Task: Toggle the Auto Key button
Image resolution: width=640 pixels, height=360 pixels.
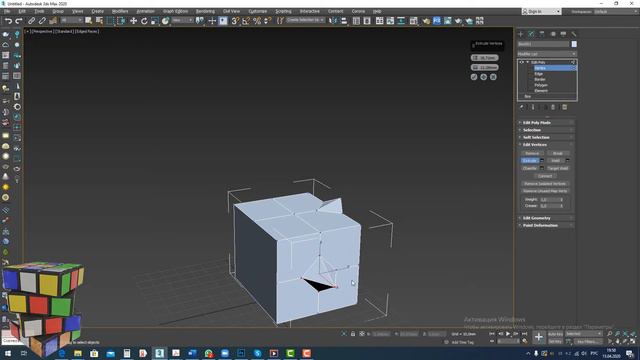Action: click(x=555, y=334)
